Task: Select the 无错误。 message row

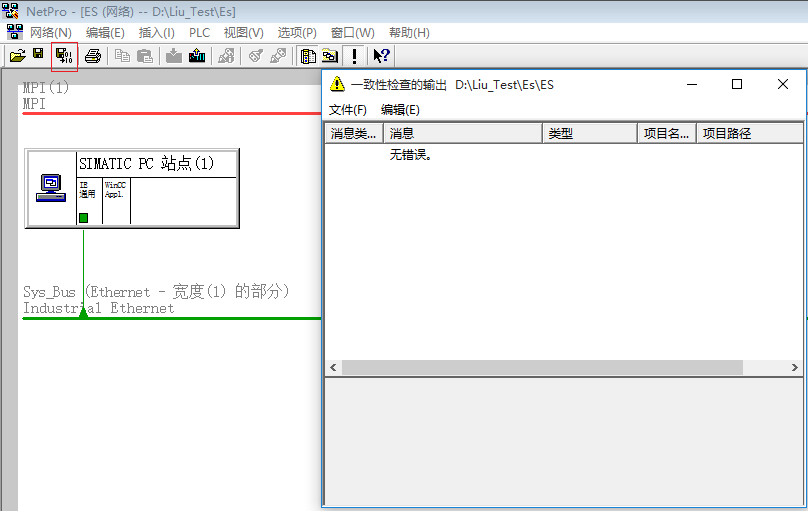Action: [x=411, y=156]
